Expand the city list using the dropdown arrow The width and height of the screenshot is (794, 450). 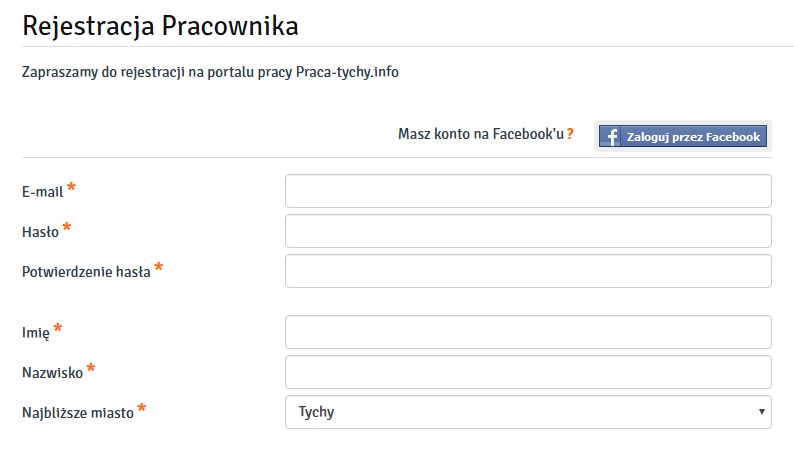click(x=761, y=412)
